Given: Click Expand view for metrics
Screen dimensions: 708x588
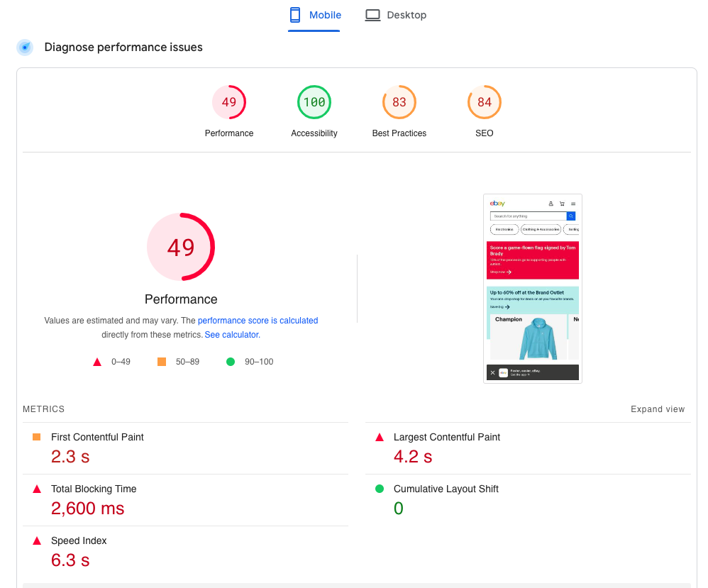Looking at the screenshot, I should 658,409.
